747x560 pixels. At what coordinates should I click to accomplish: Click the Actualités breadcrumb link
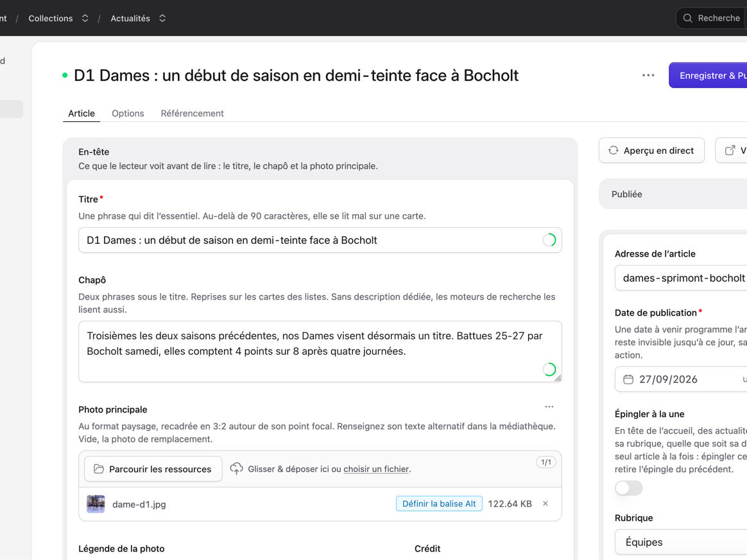pos(130,18)
